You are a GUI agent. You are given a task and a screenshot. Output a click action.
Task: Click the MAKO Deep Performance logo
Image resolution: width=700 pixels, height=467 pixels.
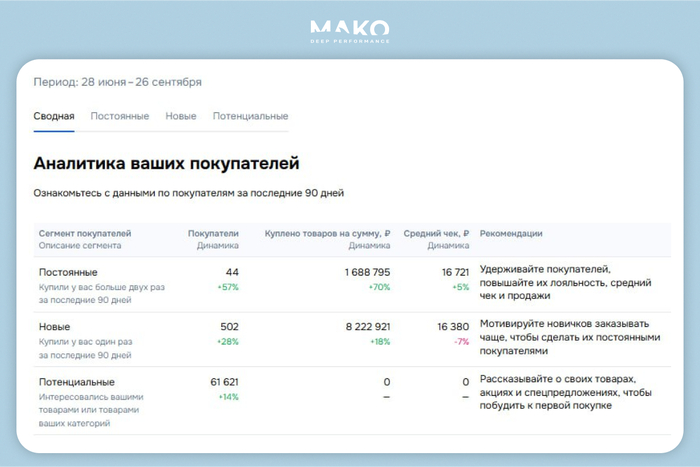point(349,30)
